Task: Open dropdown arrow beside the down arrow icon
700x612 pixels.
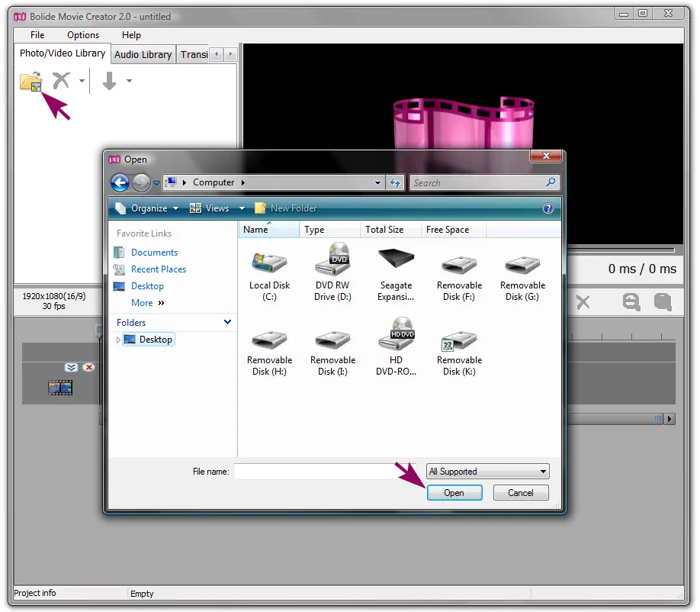Action: click(x=129, y=81)
